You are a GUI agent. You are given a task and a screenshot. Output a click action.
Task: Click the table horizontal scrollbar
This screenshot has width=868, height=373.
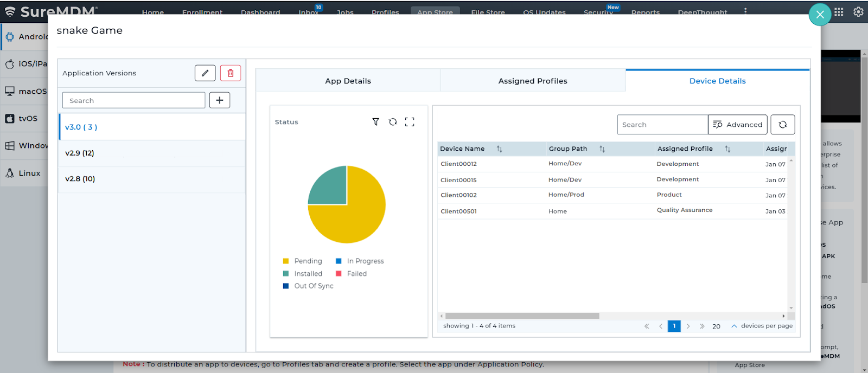coord(522,316)
